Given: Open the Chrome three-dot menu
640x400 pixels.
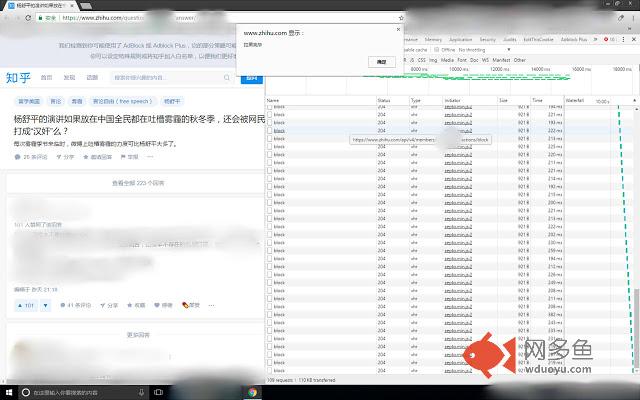Looking at the screenshot, I should click(x=633, y=18).
